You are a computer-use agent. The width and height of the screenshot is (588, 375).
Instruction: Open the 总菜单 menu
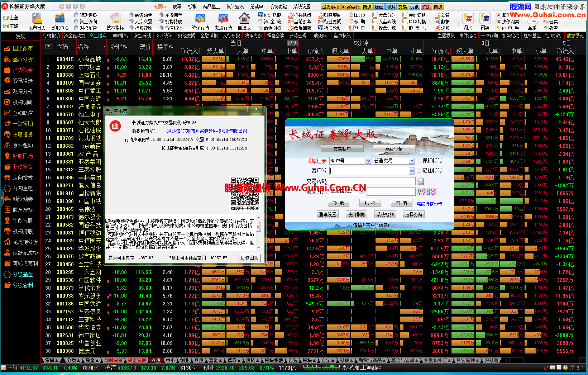257,6
